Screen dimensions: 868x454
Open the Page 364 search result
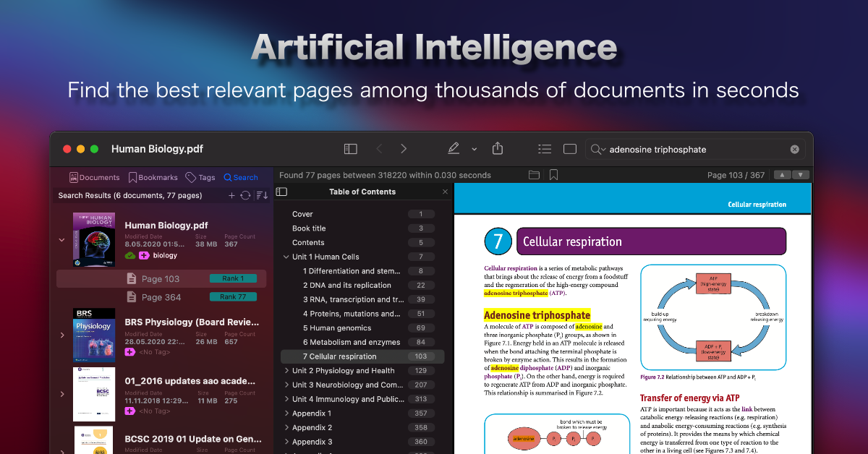click(x=161, y=297)
